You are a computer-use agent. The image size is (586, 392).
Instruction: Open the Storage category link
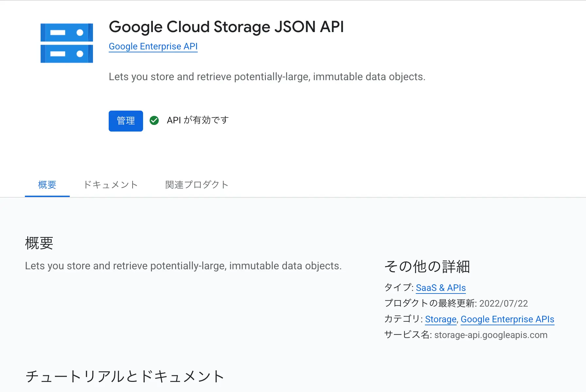click(440, 319)
